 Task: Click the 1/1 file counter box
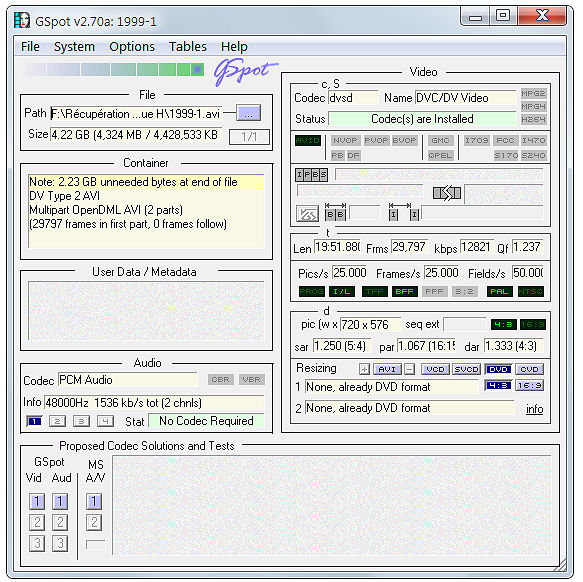(x=249, y=136)
